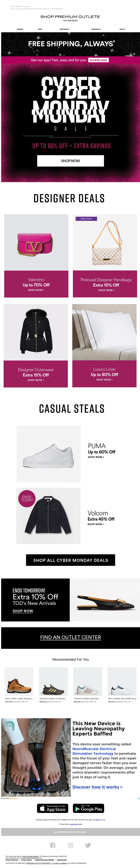Click the SHOP NOW Cyber Monday button

click(70, 161)
